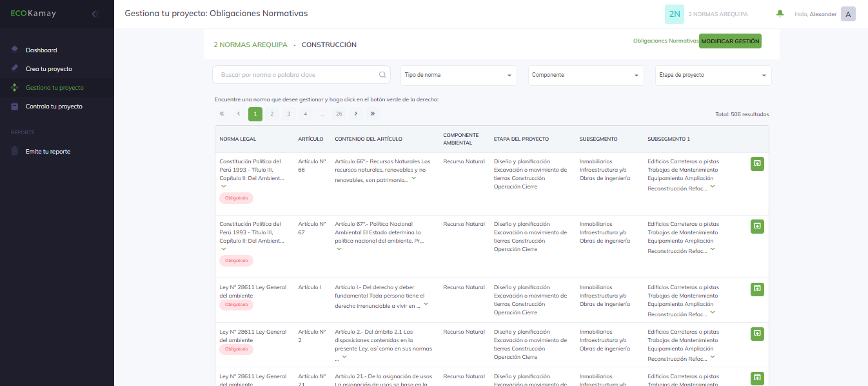
Task: Expand Subsegmento 1 list for Artículo I
Action: coord(713,312)
